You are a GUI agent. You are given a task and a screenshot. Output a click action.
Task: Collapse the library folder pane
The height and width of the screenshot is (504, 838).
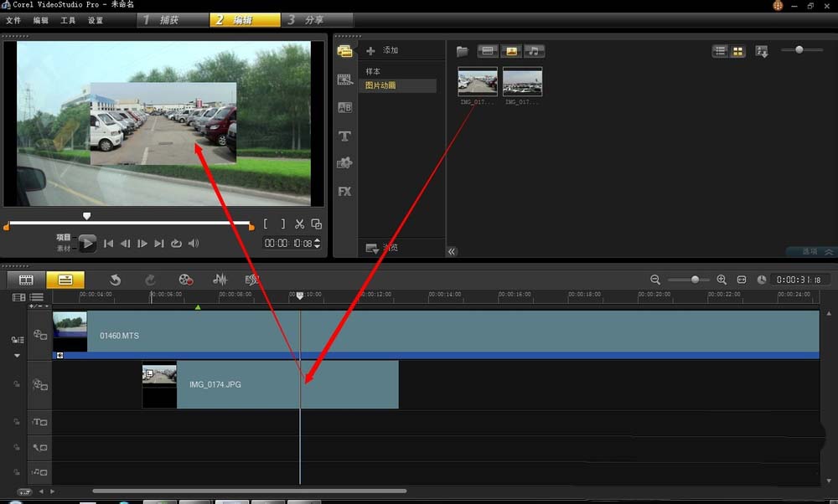pyautogui.click(x=452, y=251)
